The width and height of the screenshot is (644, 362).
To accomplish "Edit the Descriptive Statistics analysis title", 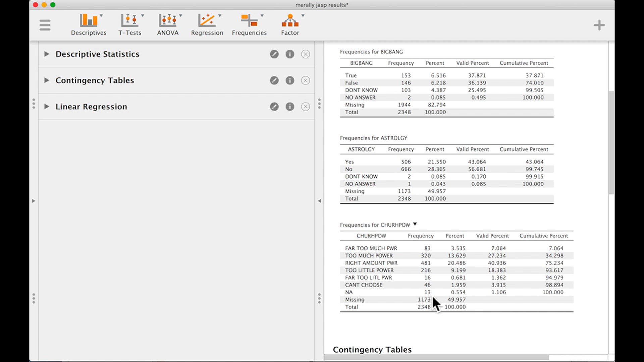I will [274, 54].
